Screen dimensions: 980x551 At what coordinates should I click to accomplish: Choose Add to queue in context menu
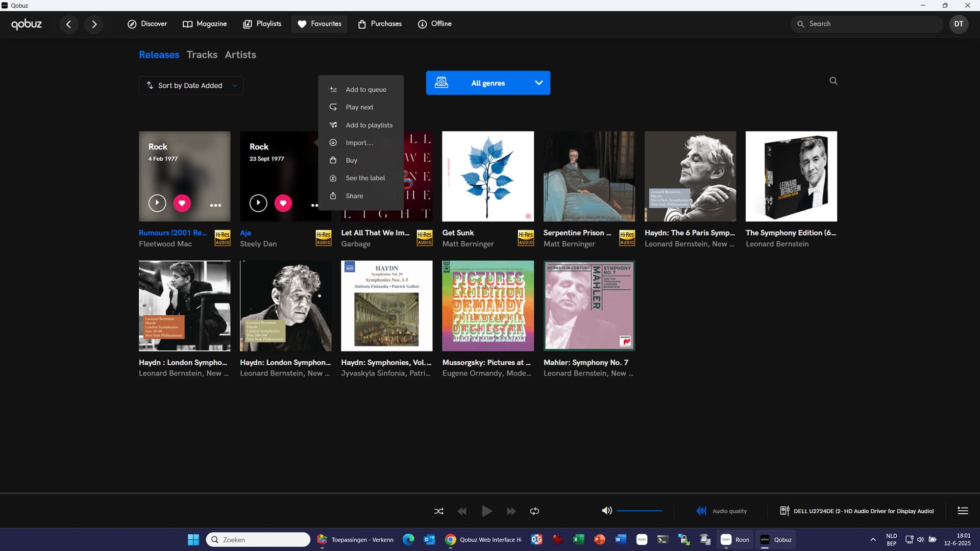(x=361, y=89)
